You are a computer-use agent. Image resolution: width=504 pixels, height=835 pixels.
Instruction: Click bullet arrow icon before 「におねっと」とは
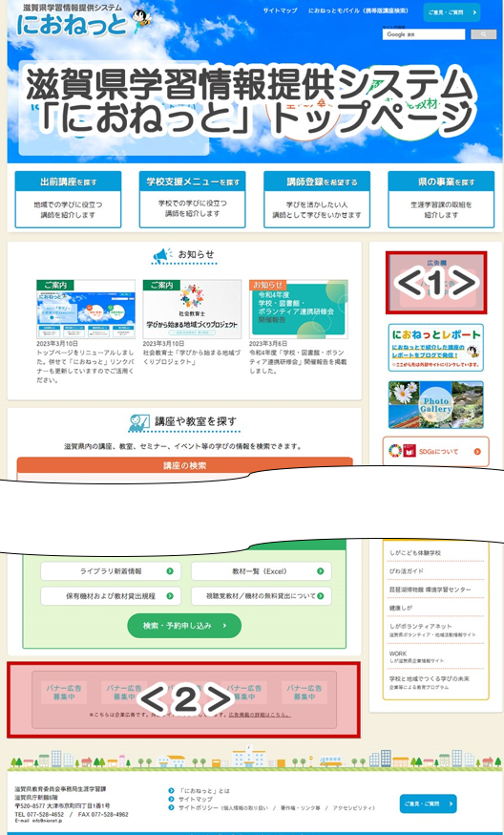[172, 791]
